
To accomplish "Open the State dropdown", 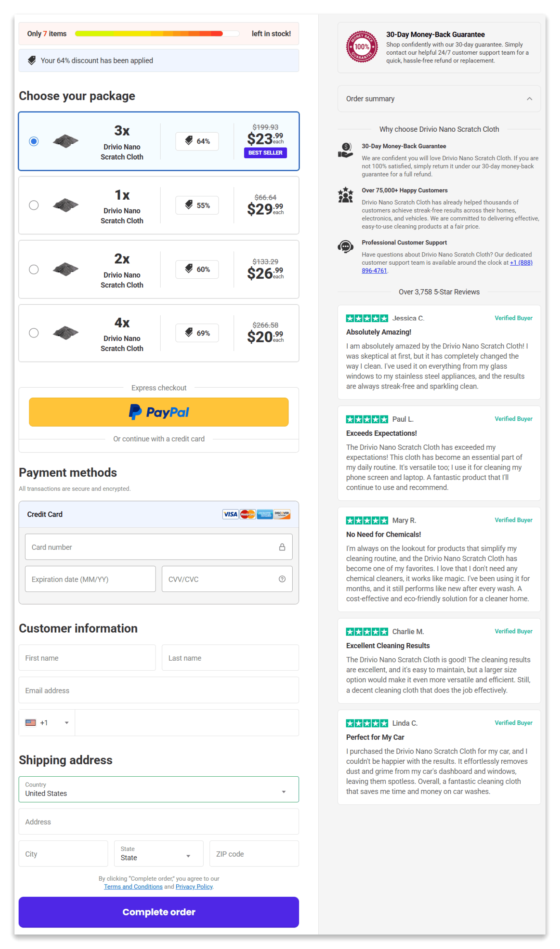I will click(159, 853).
